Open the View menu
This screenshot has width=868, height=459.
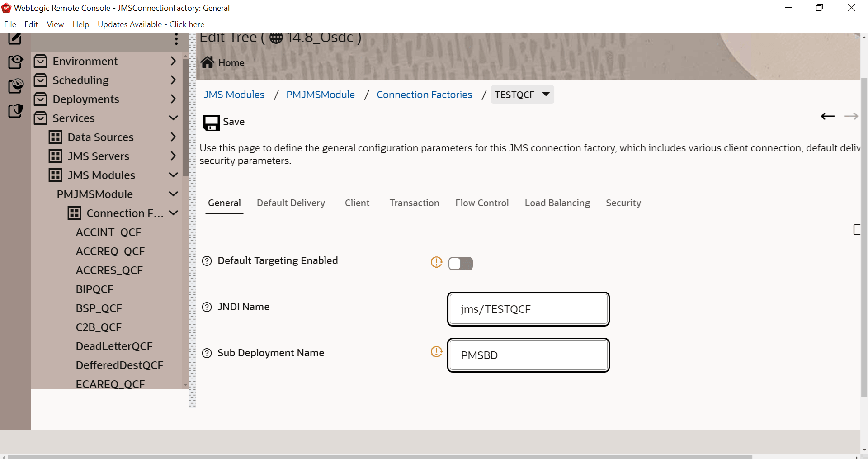tap(55, 24)
